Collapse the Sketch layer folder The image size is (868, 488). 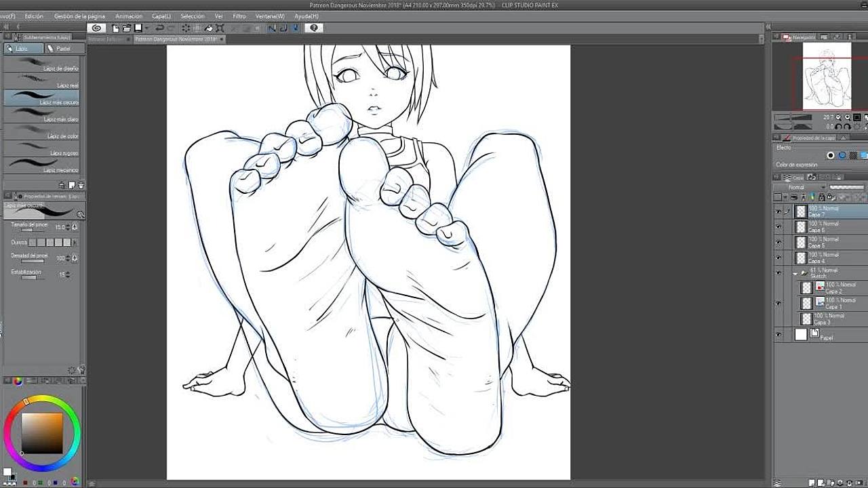point(795,274)
